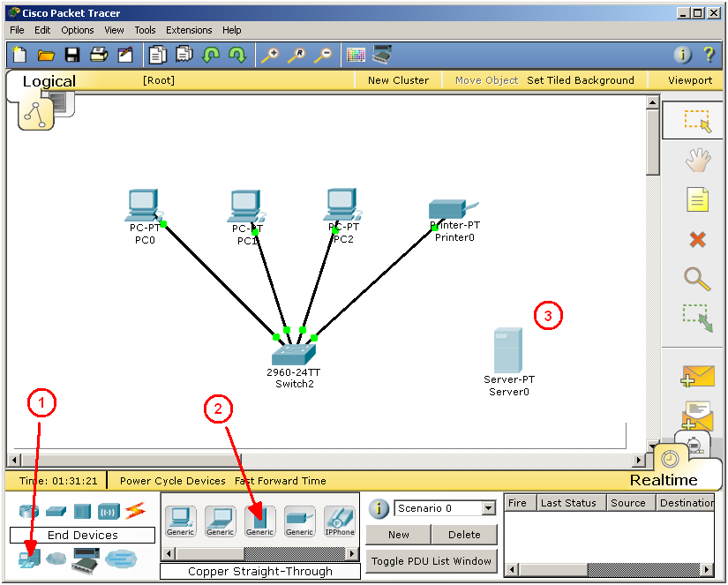This screenshot has height=585, width=728.
Task: Open the Scenario 0 dropdown
Action: 488,508
